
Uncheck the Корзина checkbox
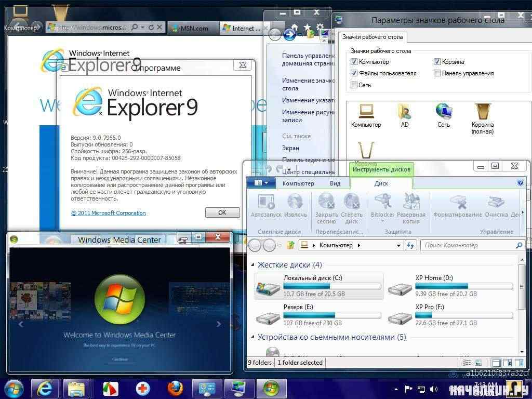[437, 62]
